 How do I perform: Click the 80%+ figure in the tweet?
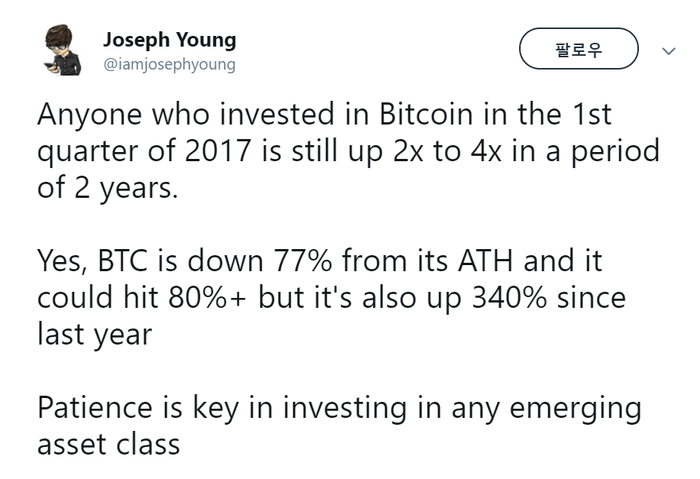click(x=208, y=298)
